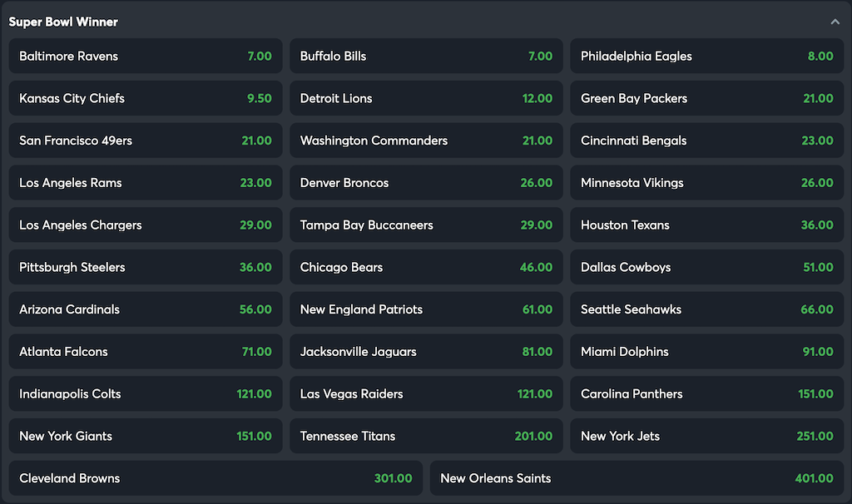This screenshot has width=852, height=504.
Task: Pick Cincinnati Bengals at 23.00
Action: click(706, 141)
